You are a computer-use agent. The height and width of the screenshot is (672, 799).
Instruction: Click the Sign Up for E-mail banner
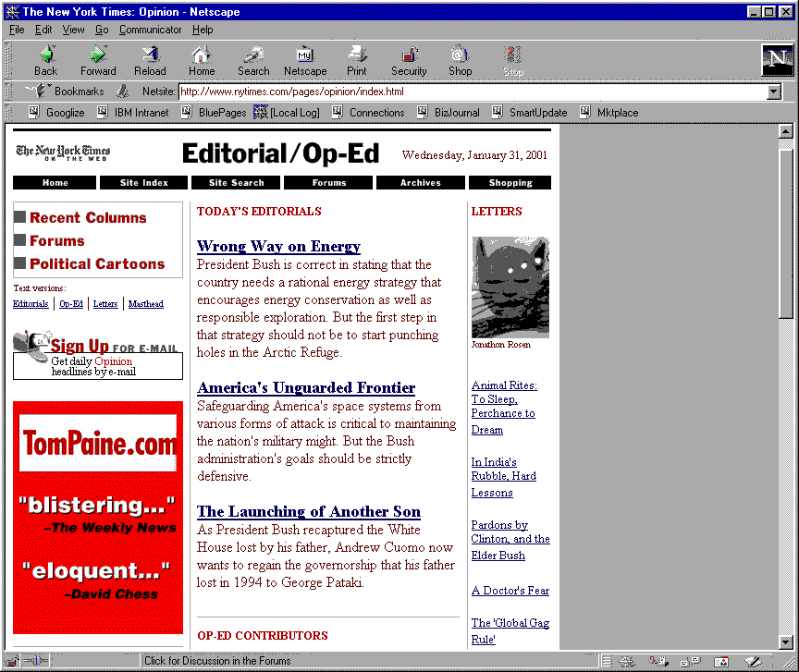tap(98, 355)
